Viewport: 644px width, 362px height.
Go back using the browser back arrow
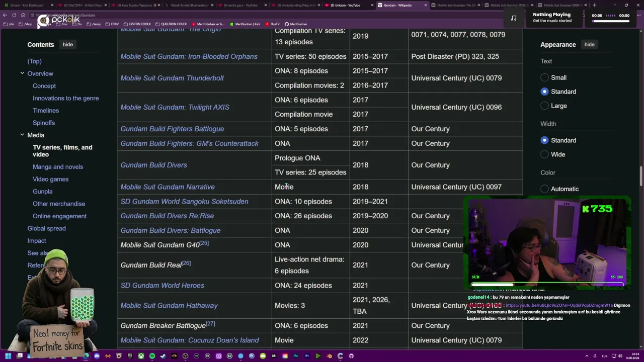[x=6, y=15]
